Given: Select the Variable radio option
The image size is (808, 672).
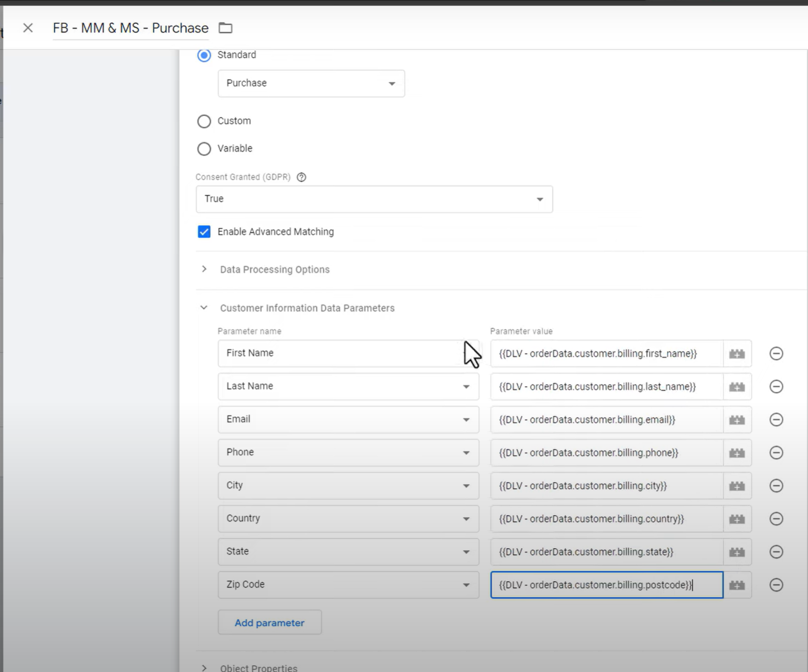Looking at the screenshot, I should pyautogui.click(x=204, y=149).
